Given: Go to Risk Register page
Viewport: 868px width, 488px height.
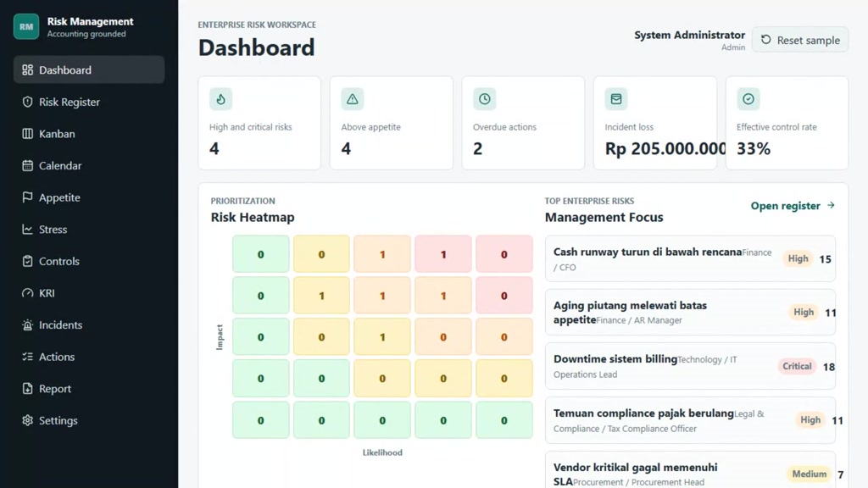Looking at the screenshot, I should coord(88,102).
